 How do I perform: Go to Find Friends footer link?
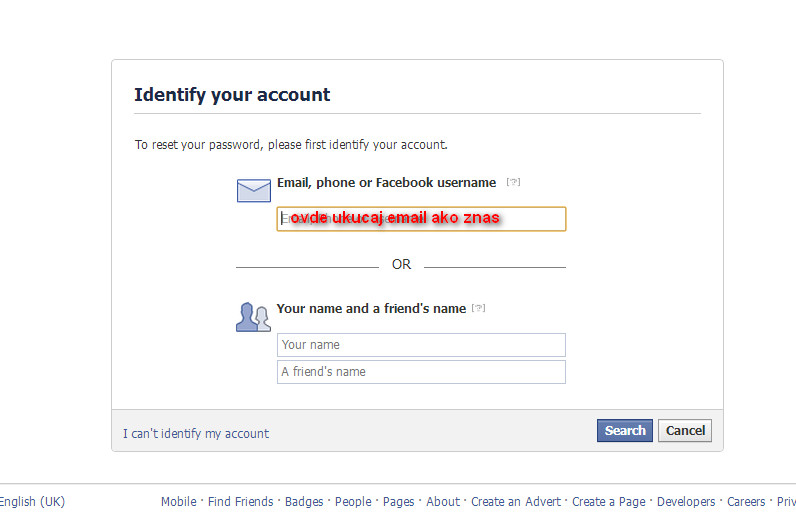tap(240, 502)
